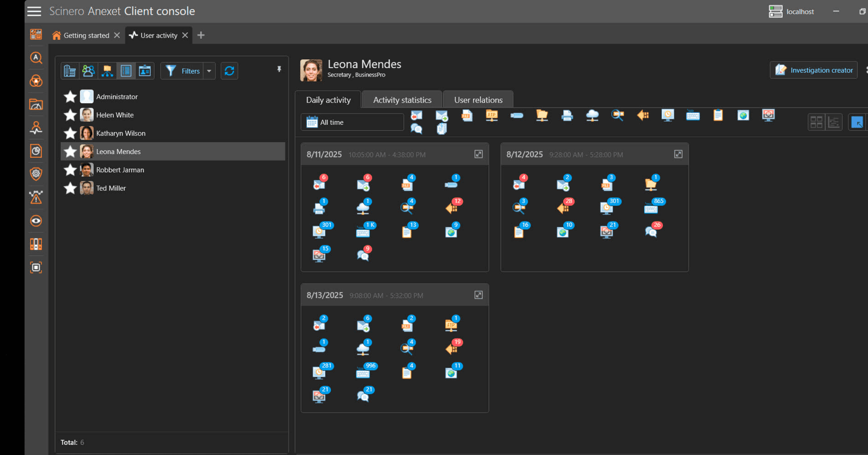Filter by screenshot monitor icon
Screen dimensions: 868x455
point(768,115)
